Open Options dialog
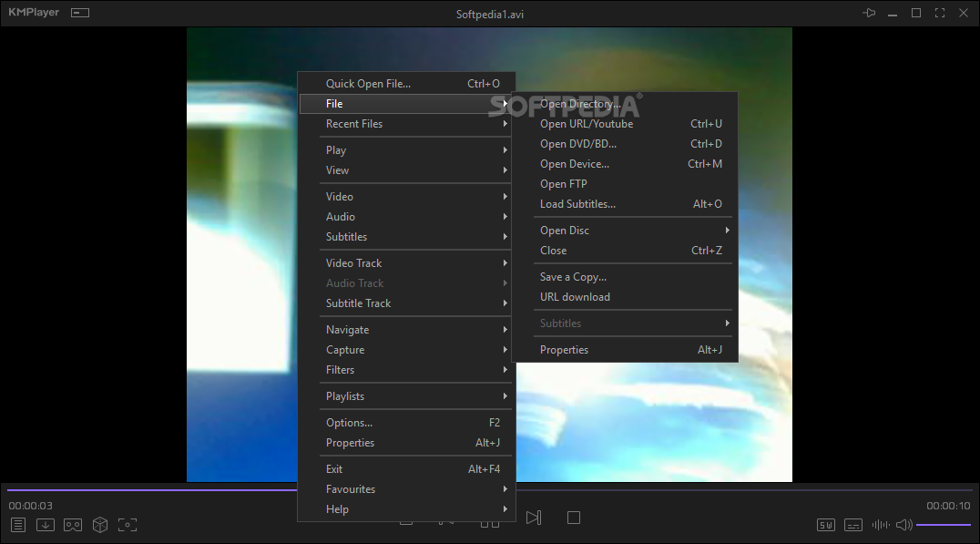 coord(406,423)
